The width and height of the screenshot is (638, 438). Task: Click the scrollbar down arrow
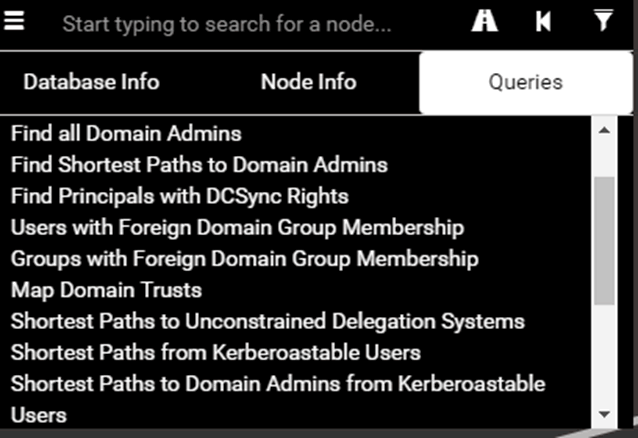[604, 415]
